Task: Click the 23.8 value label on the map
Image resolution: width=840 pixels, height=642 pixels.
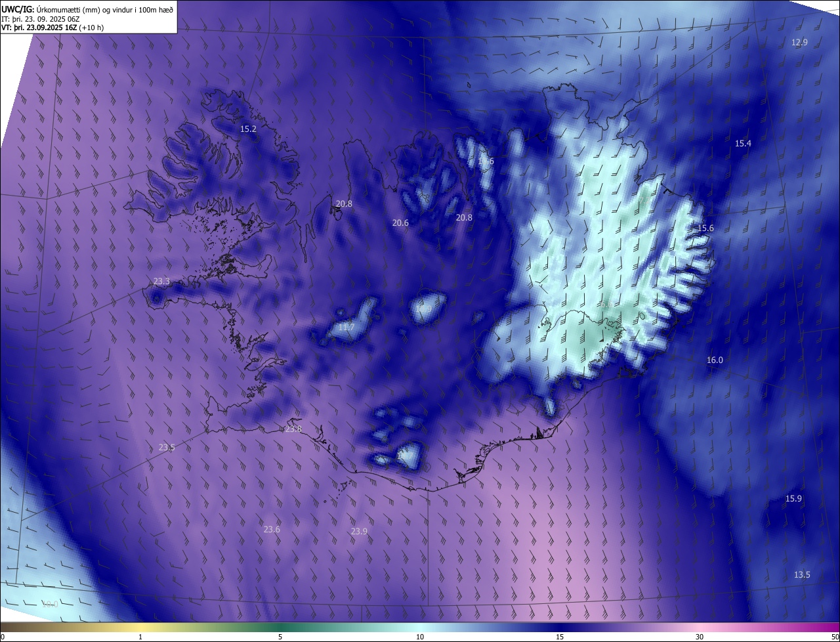Action: coord(293,429)
